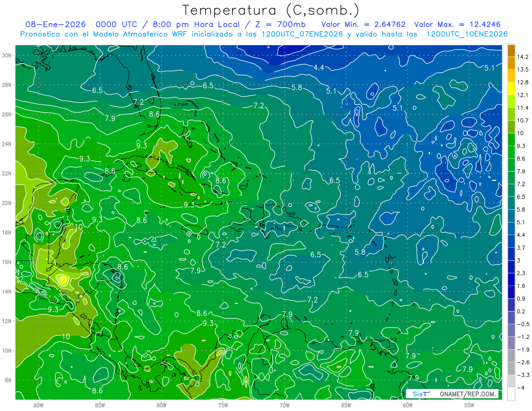Screen dimensions: 532x411
Task: Click the '85W' longitude axis label
Action: coord(100,405)
